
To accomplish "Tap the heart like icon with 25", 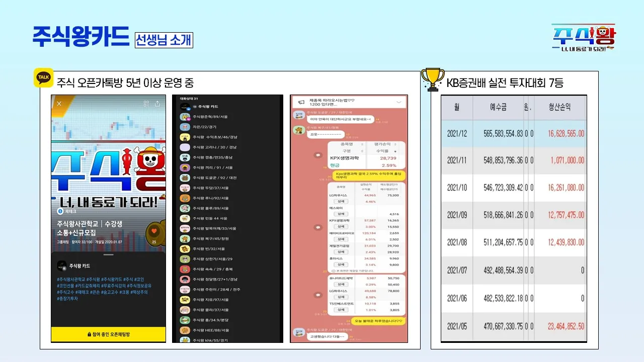I will pos(153,232).
